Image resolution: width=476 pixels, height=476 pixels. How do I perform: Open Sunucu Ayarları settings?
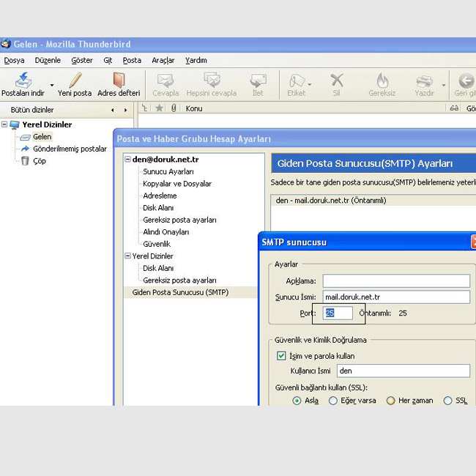point(168,171)
